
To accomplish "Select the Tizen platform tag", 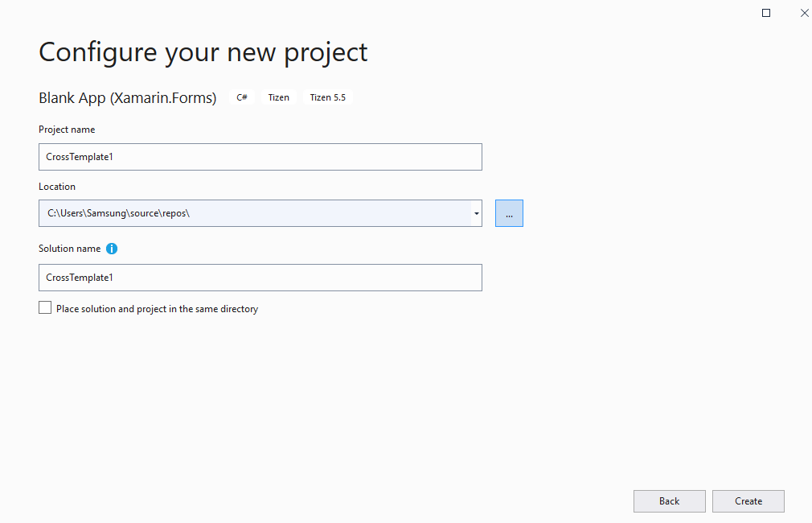I will pos(278,97).
